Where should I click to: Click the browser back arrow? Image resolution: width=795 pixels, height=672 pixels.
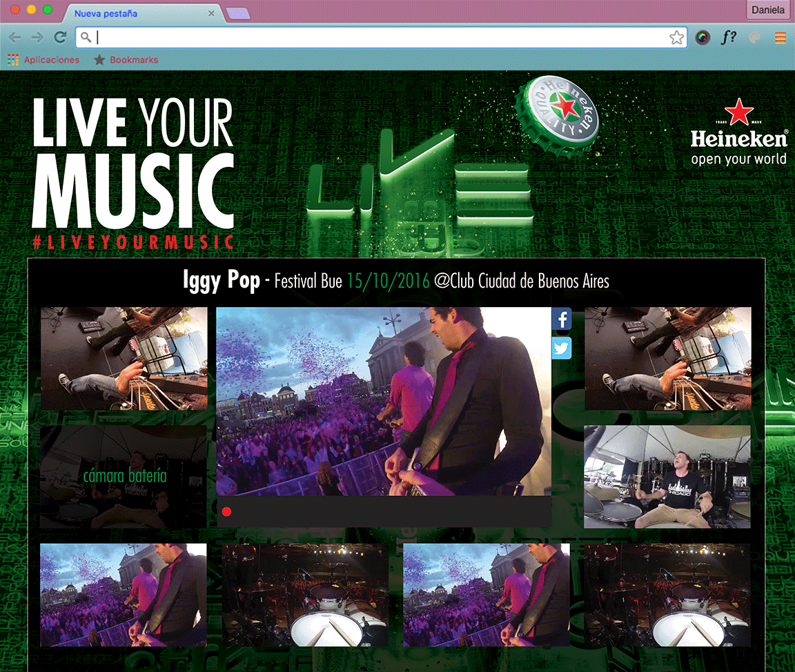14,37
